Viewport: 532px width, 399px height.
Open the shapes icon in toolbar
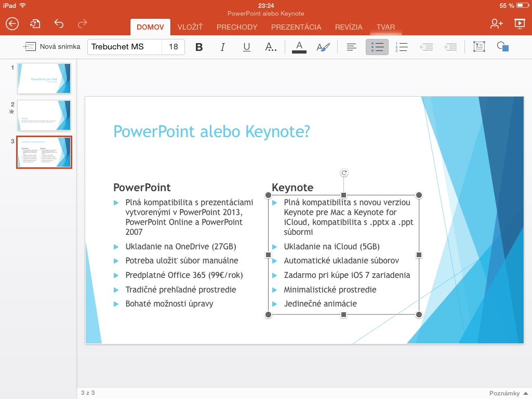(x=502, y=47)
